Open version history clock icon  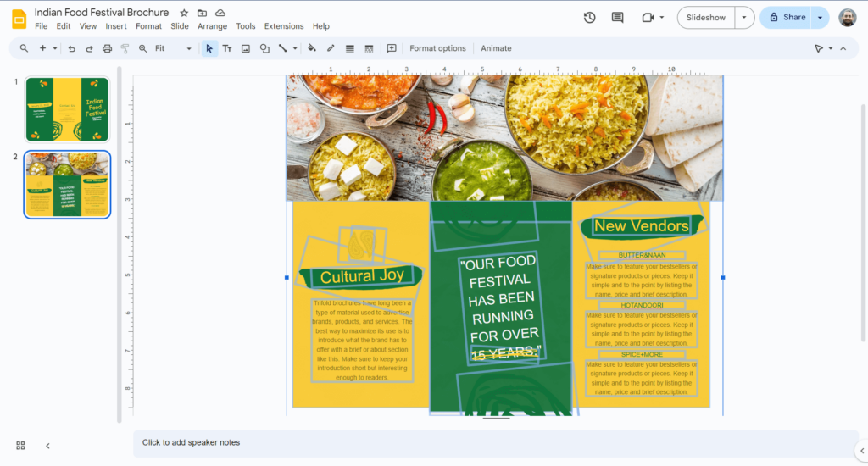click(590, 17)
